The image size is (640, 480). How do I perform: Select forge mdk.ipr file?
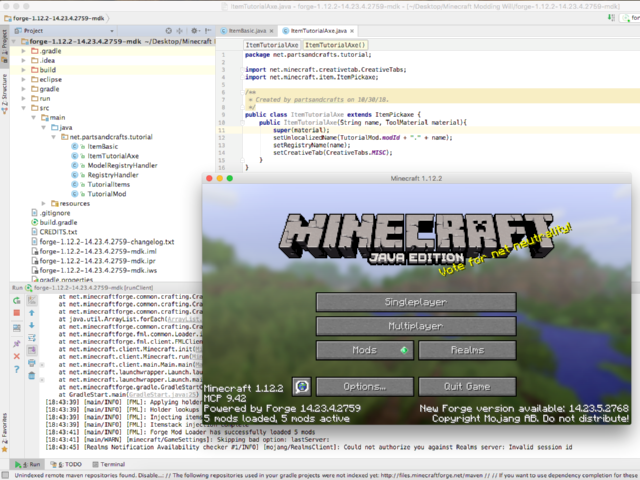98,261
